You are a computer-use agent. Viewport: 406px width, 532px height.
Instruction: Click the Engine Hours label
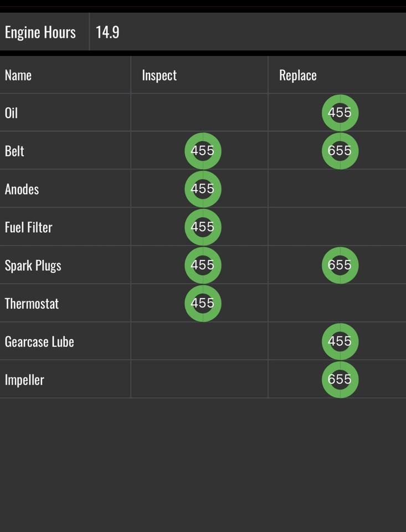tap(40, 32)
